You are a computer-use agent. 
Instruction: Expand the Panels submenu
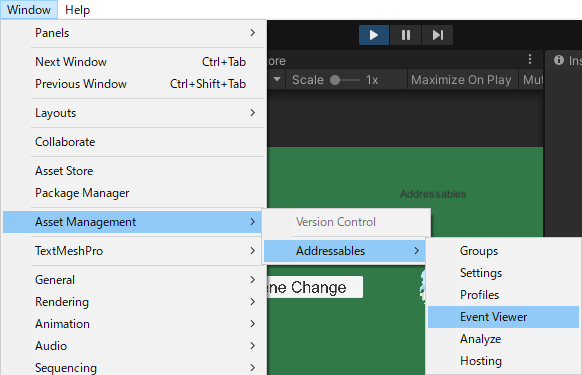tap(134, 33)
